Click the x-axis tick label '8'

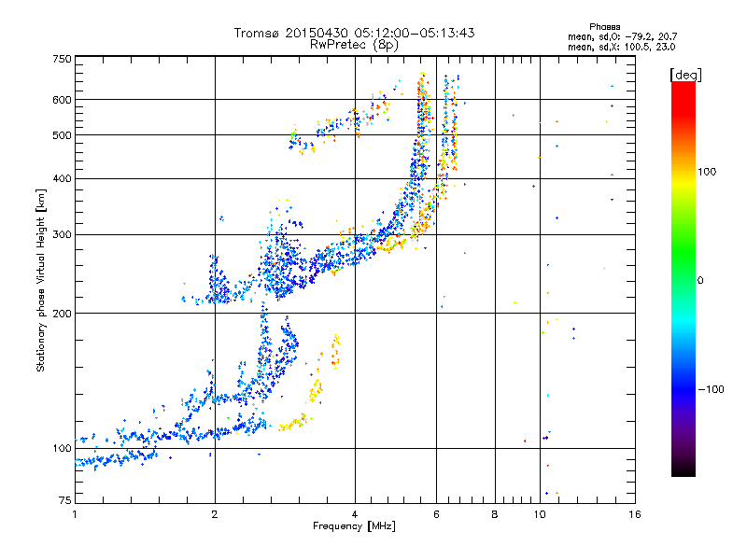(x=495, y=514)
